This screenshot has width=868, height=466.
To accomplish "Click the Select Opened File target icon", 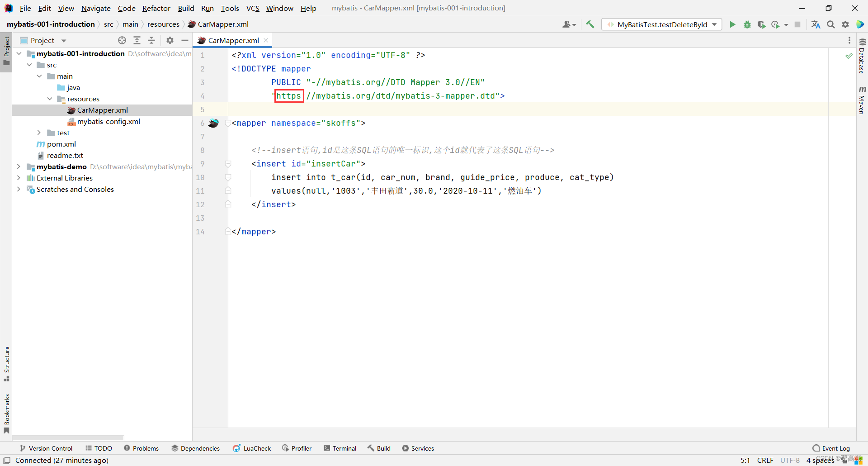I will click(122, 40).
